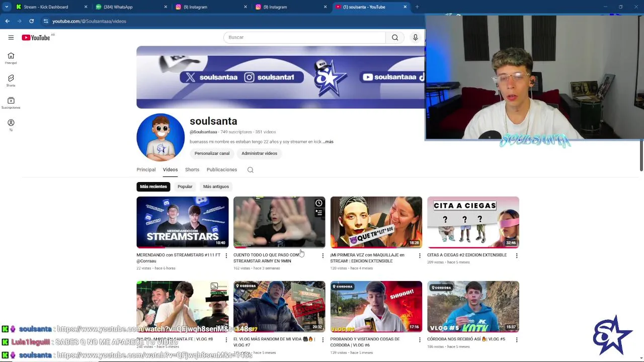Open options for CÓRDOBA NOS RECIBIÓ ASÍ video

[516, 340]
